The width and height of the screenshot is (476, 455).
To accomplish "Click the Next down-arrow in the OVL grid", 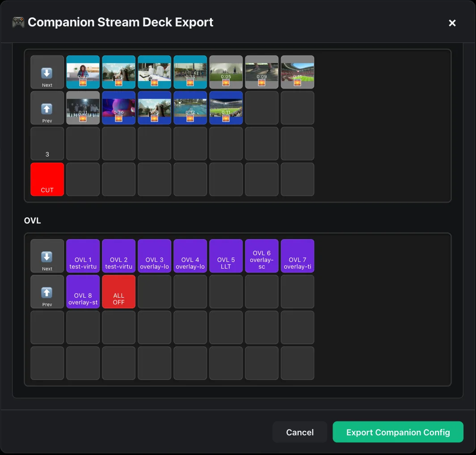I will [x=47, y=256].
